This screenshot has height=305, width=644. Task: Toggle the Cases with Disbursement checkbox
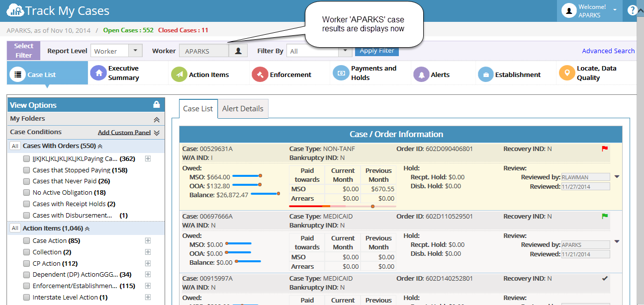click(26, 216)
